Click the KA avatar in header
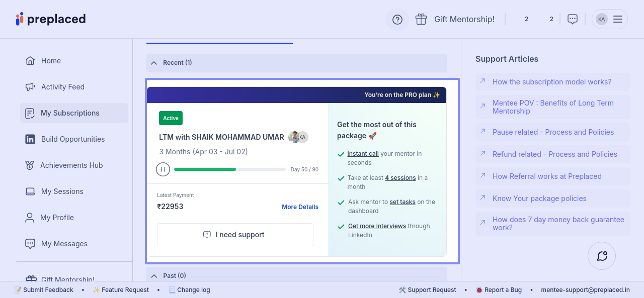This screenshot has width=644, height=298. tap(601, 19)
